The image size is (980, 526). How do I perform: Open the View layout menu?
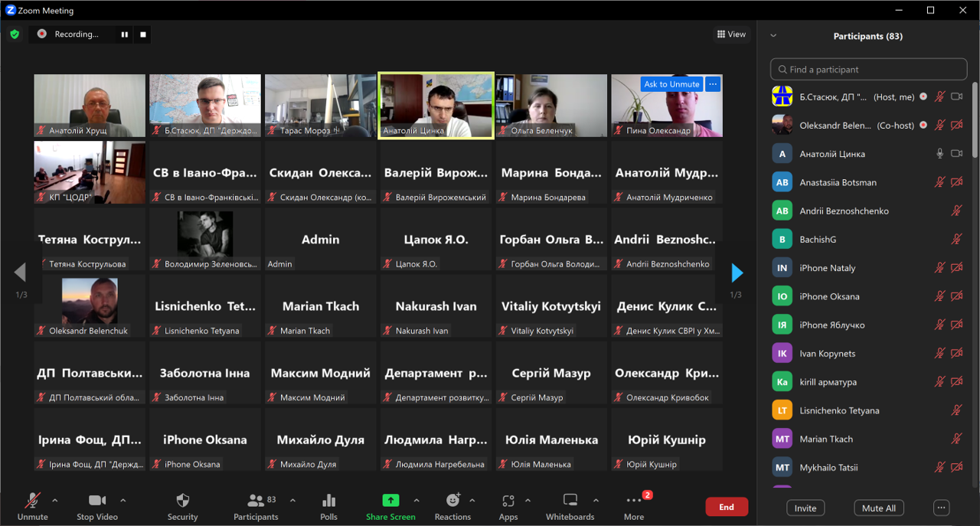(731, 34)
